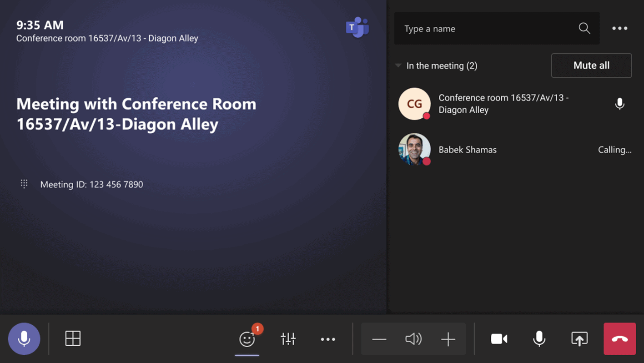This screenshot has height=363, width=644.
Task: Toggle mute on the bottom toolbar mic
Action: coord(539,339)
